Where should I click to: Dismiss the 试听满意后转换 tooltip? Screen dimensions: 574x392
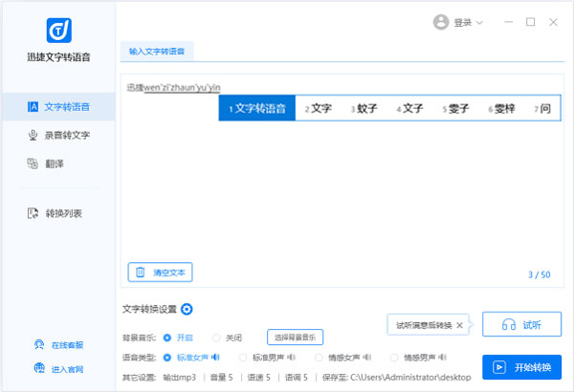pyautogui.click(x=460, y=325)
